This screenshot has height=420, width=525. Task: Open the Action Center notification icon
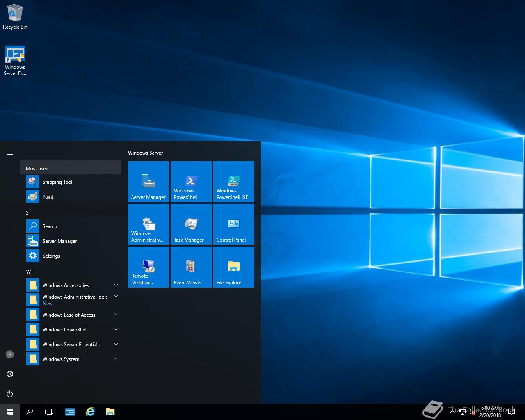click(x=511, y=412)
